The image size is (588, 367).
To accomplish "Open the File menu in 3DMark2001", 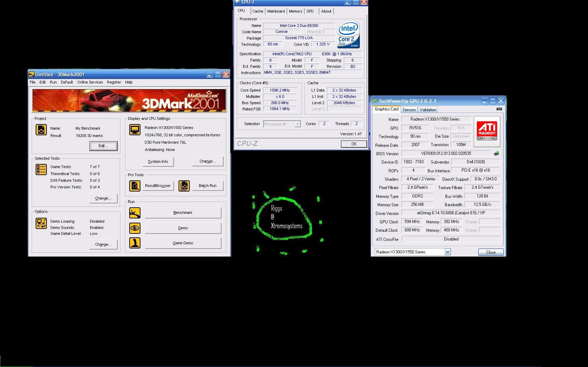I will [32, 82].
